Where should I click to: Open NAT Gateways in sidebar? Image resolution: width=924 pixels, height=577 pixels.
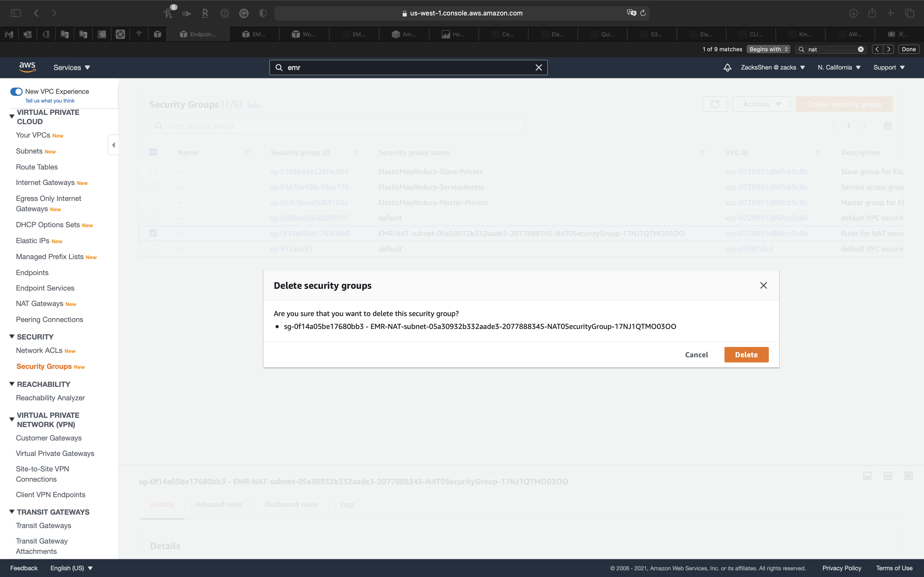(40, 304)
